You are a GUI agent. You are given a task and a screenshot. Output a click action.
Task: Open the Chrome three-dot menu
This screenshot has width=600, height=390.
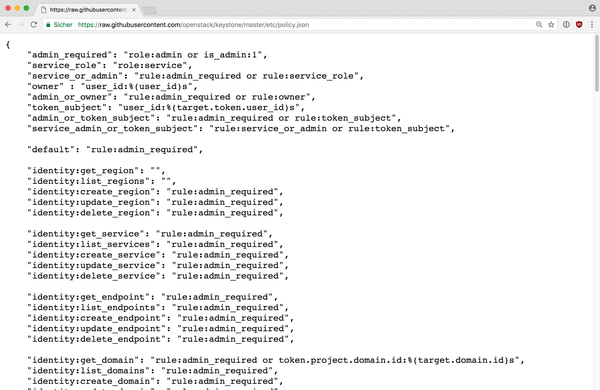click(x=592, y=24)
